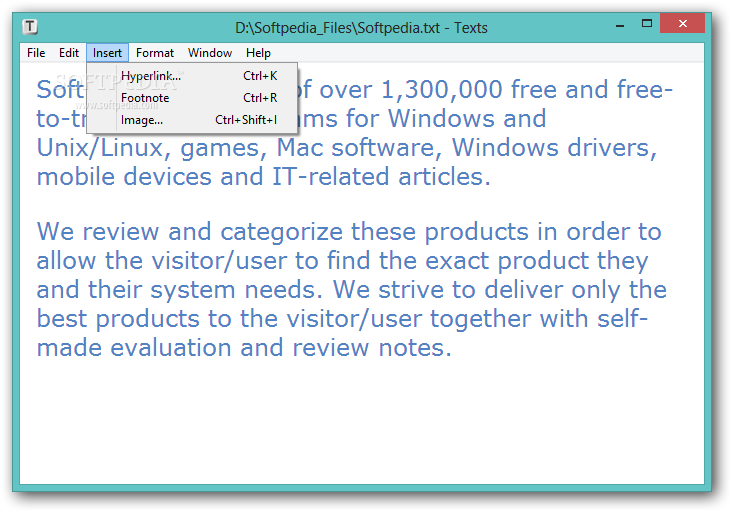This screenshot has height=512, width=732.
Task: Click the line starting 'best products to the visitor/user'
Action: click(x=342, y=319)
